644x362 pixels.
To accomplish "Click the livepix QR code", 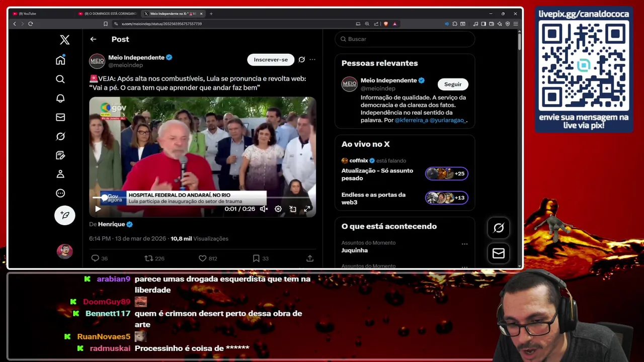I will click(584, 65).
